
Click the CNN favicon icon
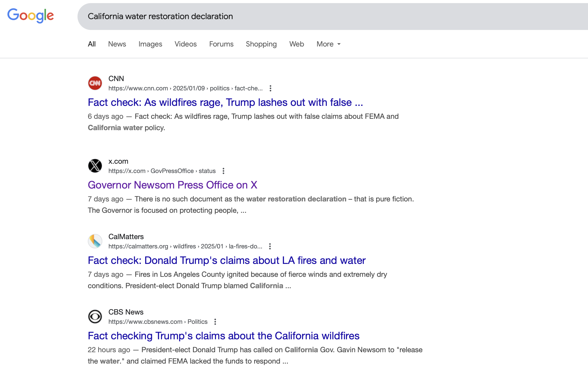point(95,83)
